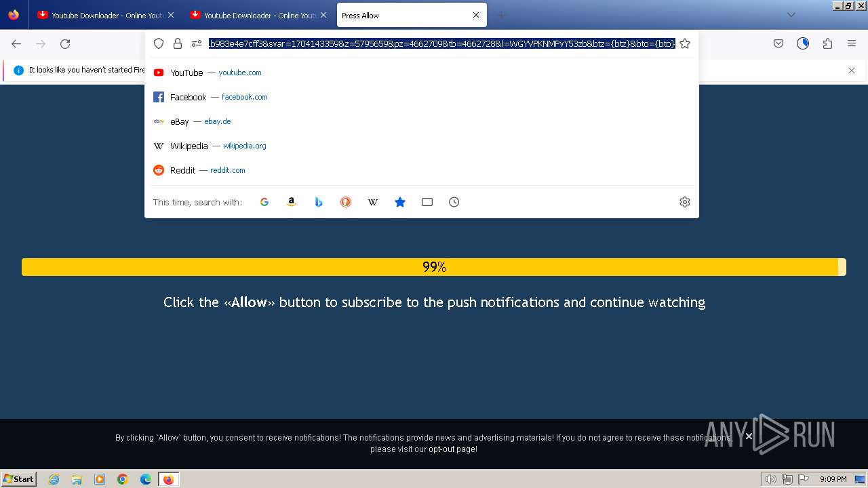Open the volume tray icon

click(x=771, y=479)
